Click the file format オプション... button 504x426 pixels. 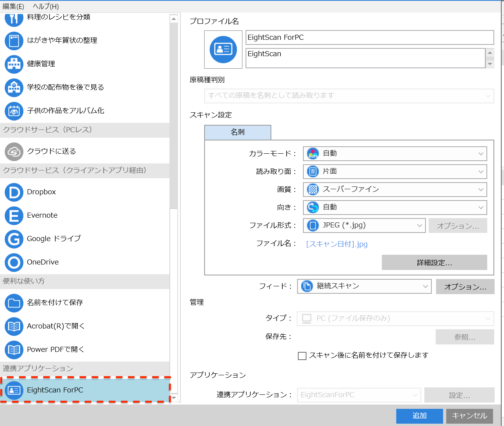pos(458,226)
